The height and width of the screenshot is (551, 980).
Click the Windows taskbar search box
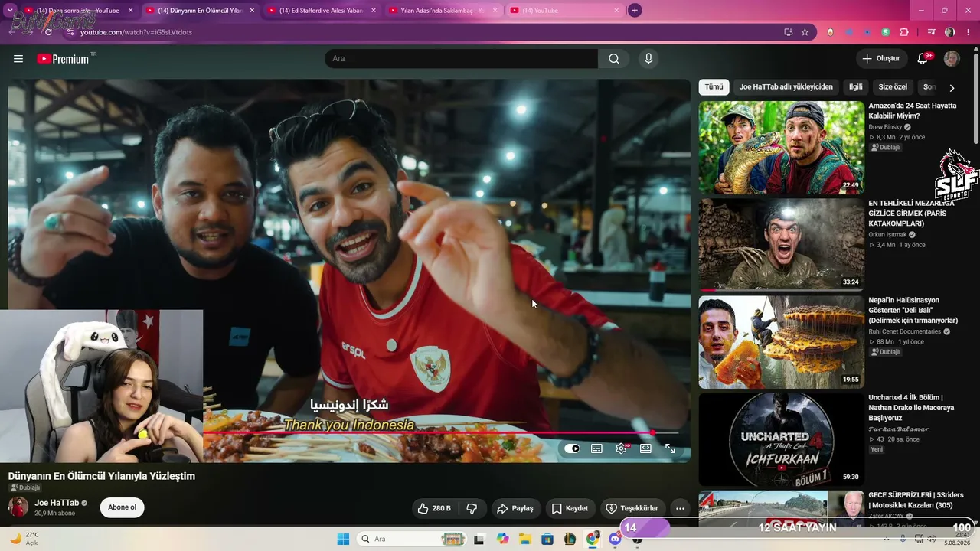(412, 539)
